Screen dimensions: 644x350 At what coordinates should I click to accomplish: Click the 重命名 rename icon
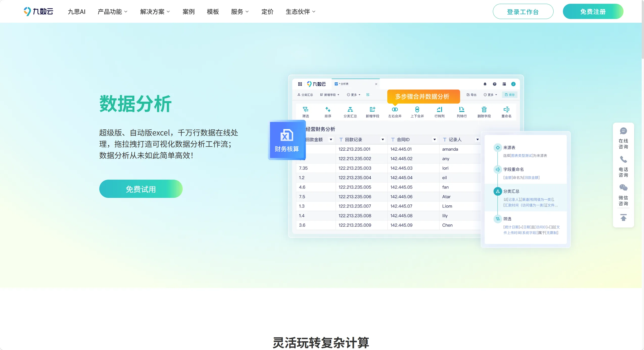506,109
